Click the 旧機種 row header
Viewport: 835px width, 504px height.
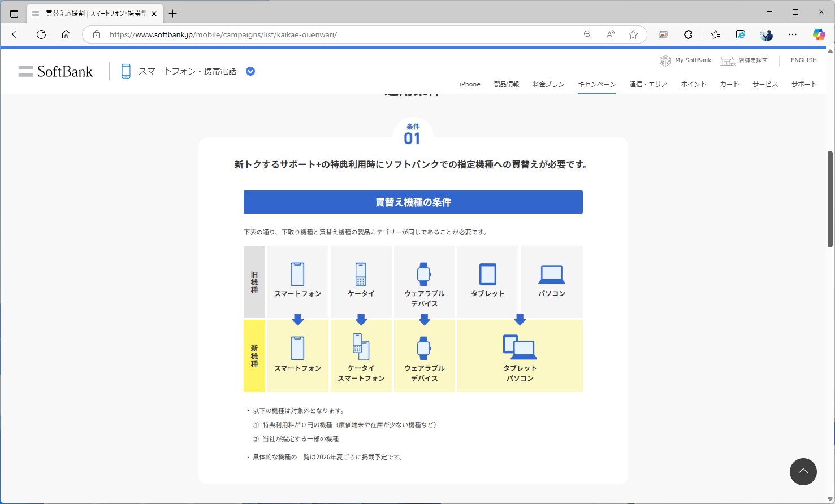[x=254, y=282]
